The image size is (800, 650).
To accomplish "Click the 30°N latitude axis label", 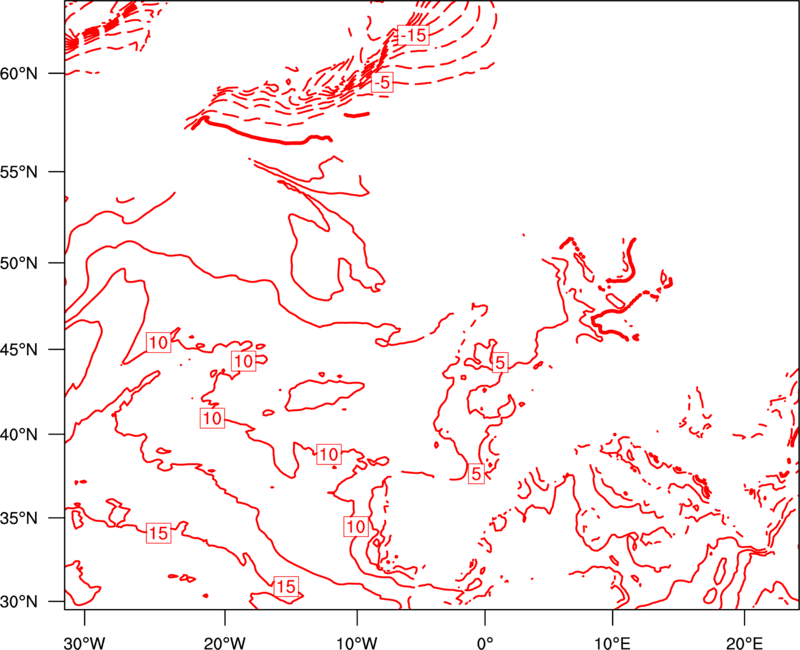I will click(19, 602).
